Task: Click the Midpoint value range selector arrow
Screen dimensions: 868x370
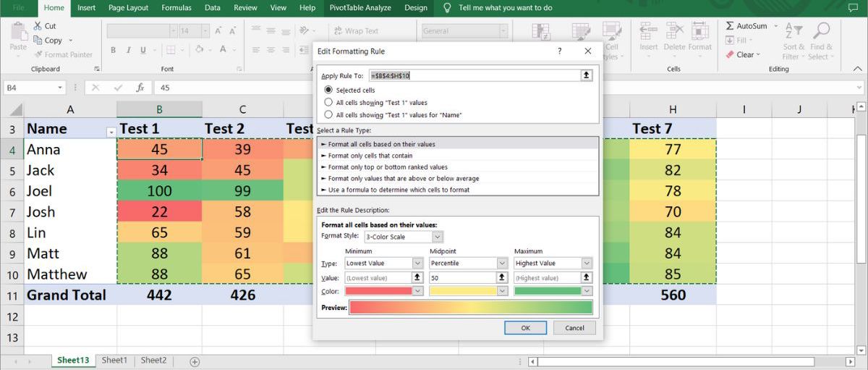Action: tap(501, 277)
